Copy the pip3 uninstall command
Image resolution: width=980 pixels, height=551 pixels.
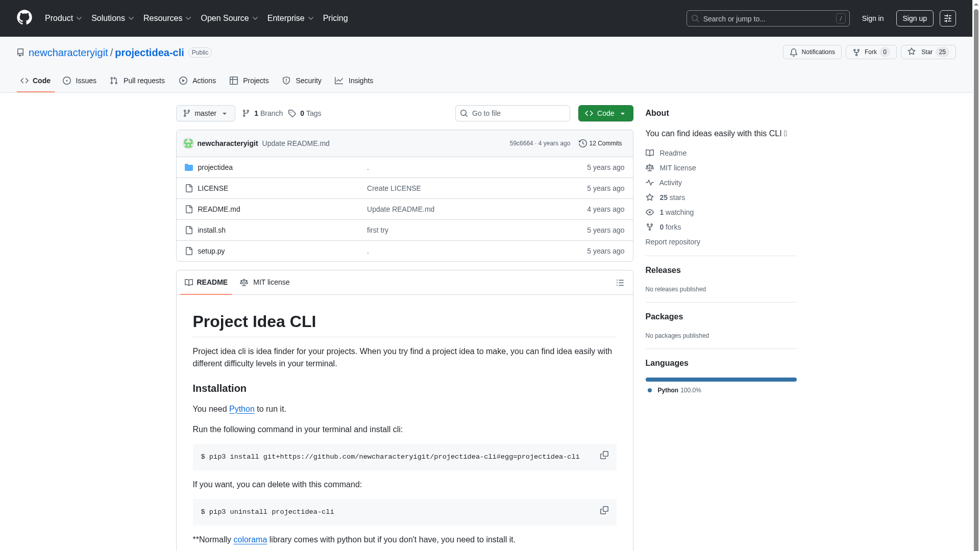(604, 510)
